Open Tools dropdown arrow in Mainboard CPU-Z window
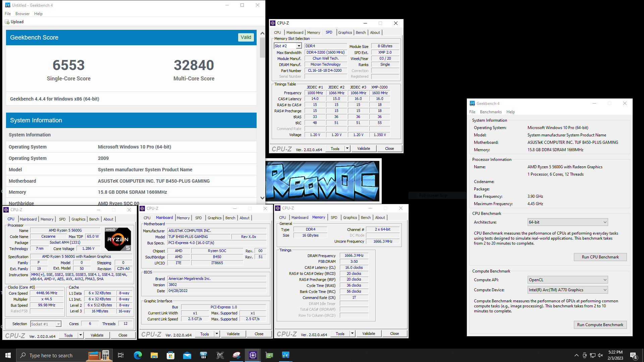The image size is (644, 362). click(217, 334)
